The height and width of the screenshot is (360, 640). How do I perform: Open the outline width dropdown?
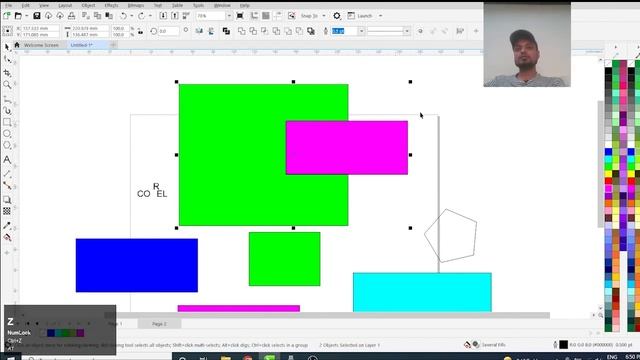361,31
